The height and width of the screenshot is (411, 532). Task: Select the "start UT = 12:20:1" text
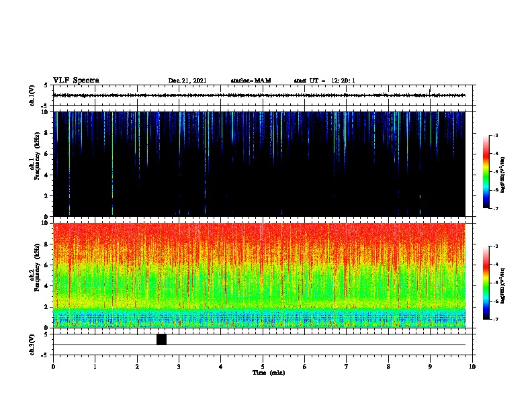[x=324, y=81]
